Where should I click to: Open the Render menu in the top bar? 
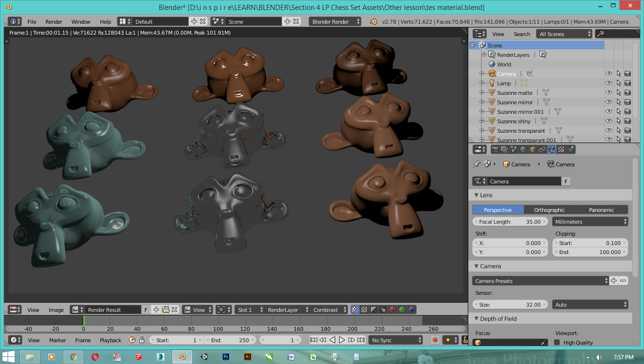[x=54, y=21]
